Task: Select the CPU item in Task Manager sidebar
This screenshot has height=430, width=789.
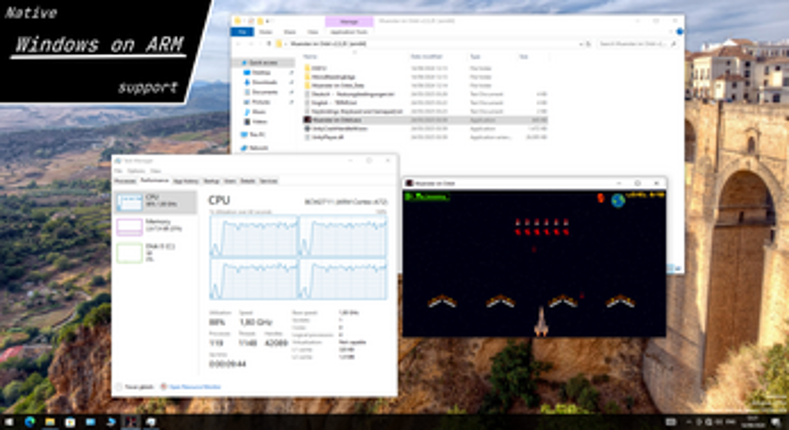Action: 155,202
